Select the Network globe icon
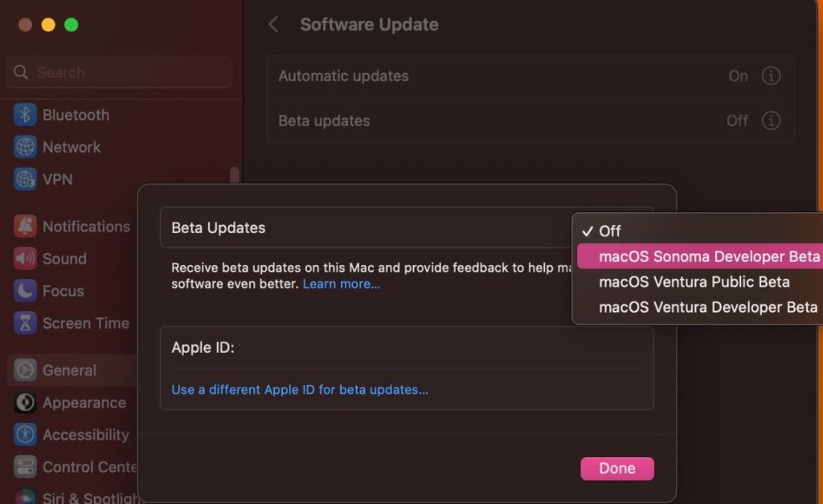Image resolution: width=823 pixels, height=504 pixels. (25, 147)
